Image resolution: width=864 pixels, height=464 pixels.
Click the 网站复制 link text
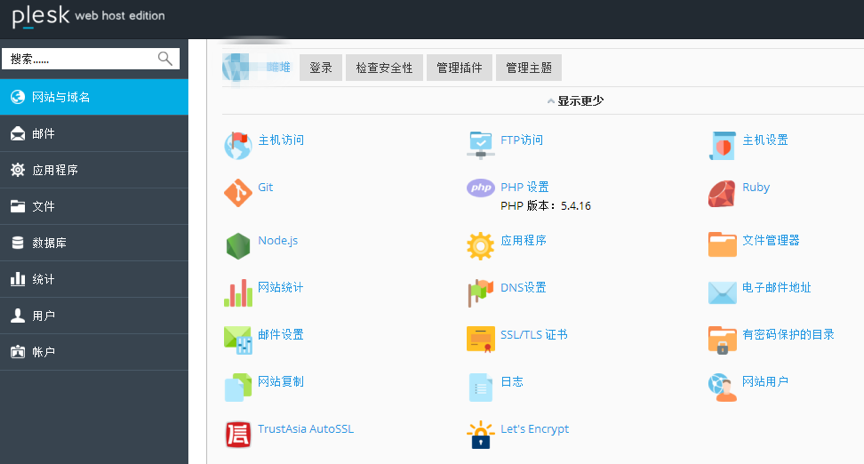pyautogui.click(x=281, y=381)
